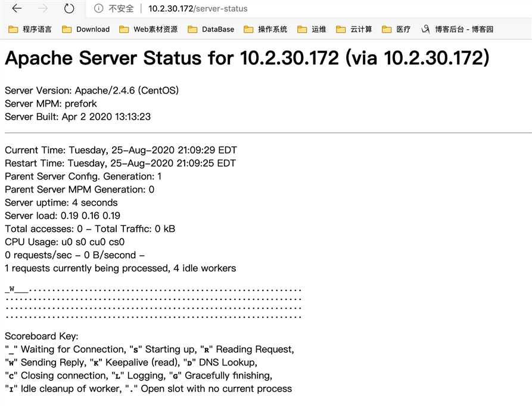Open the 操作系统 bookmarks folder
The image size is (532, 406).
click(x=265, y=29)
